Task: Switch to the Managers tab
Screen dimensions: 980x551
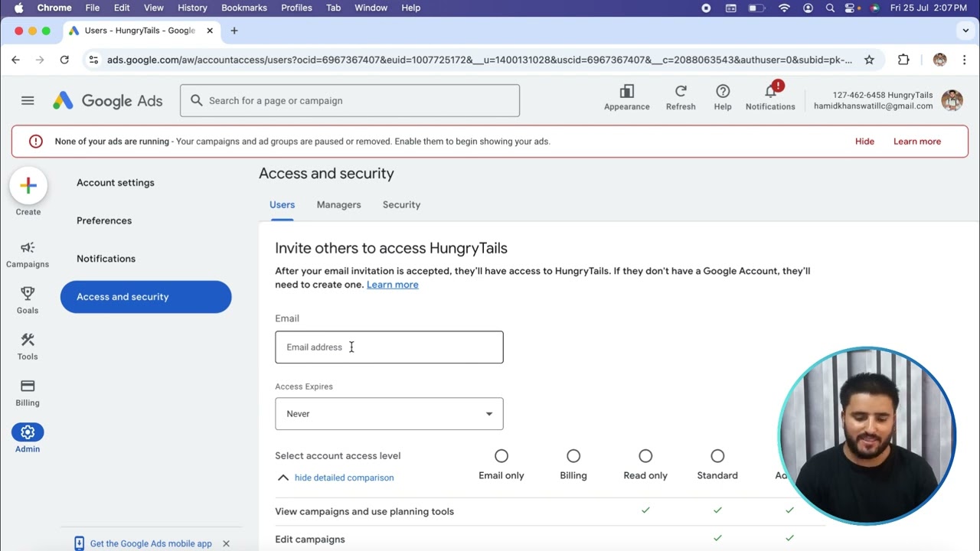Action: pos(338,204)
